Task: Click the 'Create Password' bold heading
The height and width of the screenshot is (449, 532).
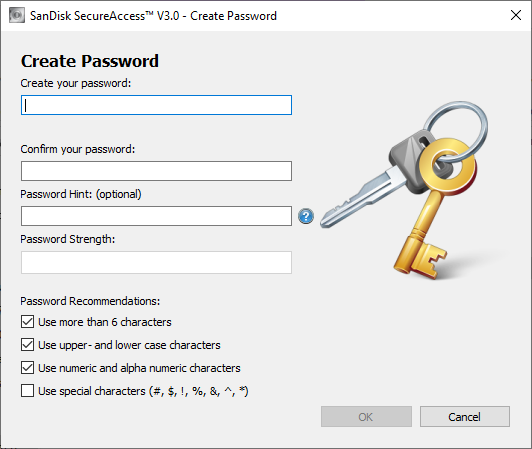Action: [90, 61]
